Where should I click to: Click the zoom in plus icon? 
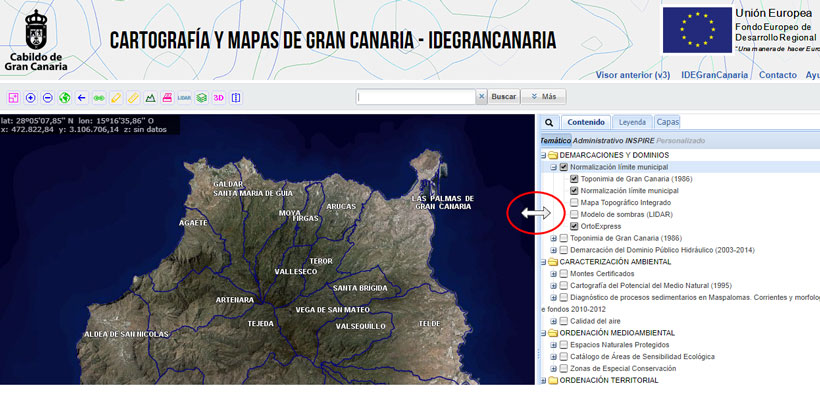pyautogui.click(x=30, y=97)
